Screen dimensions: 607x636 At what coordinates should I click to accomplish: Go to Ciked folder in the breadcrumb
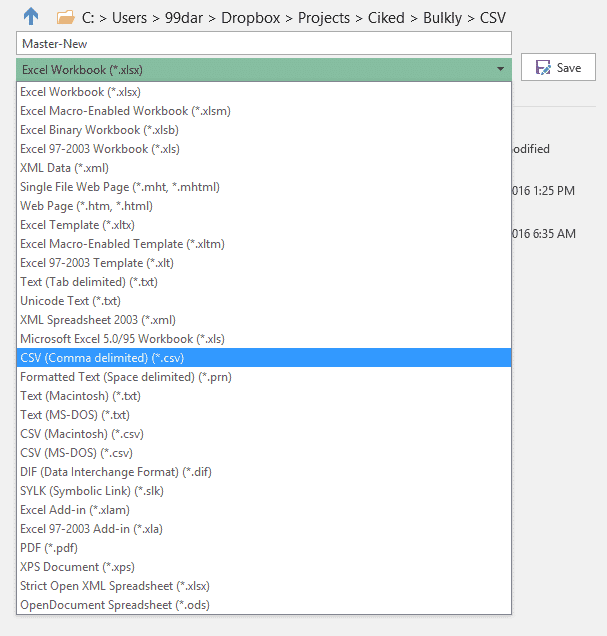click(386, 18)
